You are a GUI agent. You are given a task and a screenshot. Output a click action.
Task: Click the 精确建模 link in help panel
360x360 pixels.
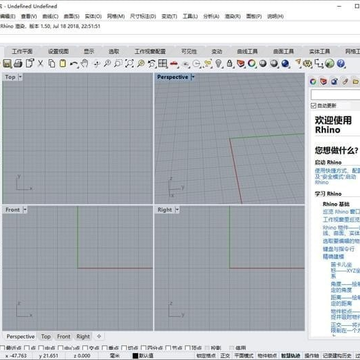[333, 257]
